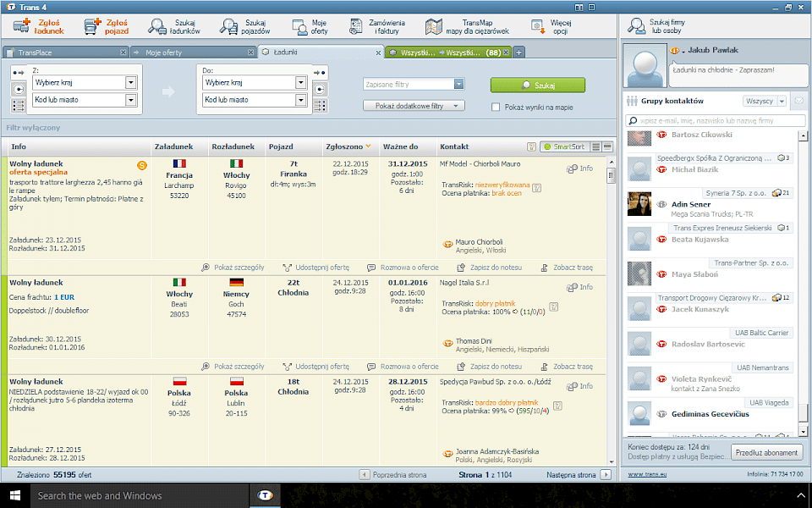Click TransRisk help icon for Mf Model offer
Image resolution: width=812 pixels, height=508 pixels.
537,188
